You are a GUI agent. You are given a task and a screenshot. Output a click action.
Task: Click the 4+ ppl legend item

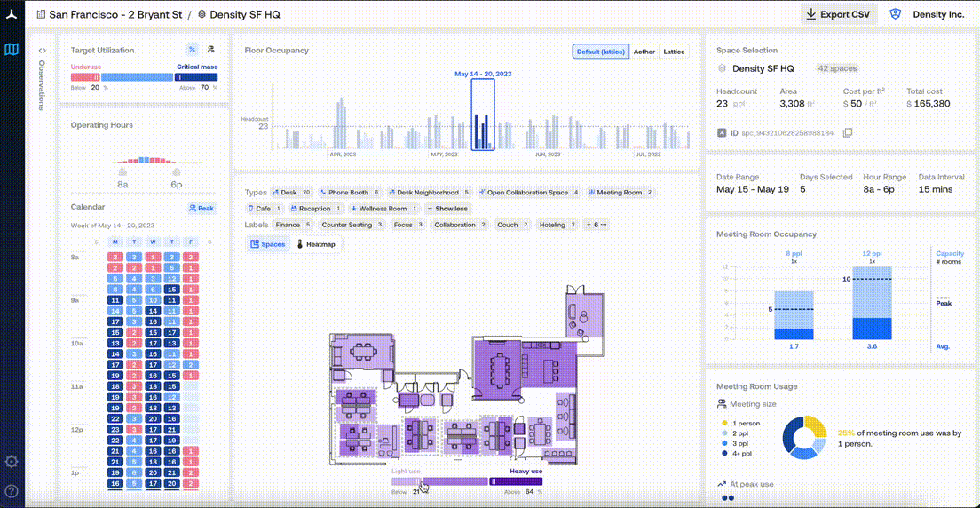pyautogui.click(x=736, y=453)
